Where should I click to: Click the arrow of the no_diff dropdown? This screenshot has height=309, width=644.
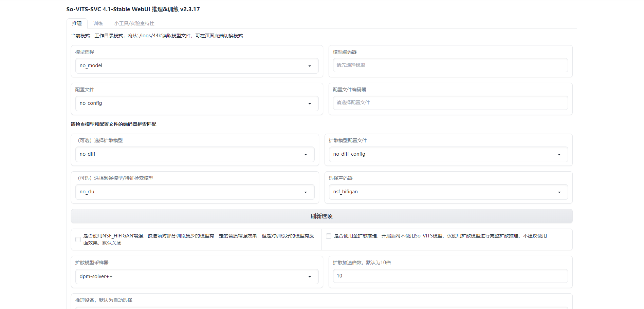coord(306,155)
